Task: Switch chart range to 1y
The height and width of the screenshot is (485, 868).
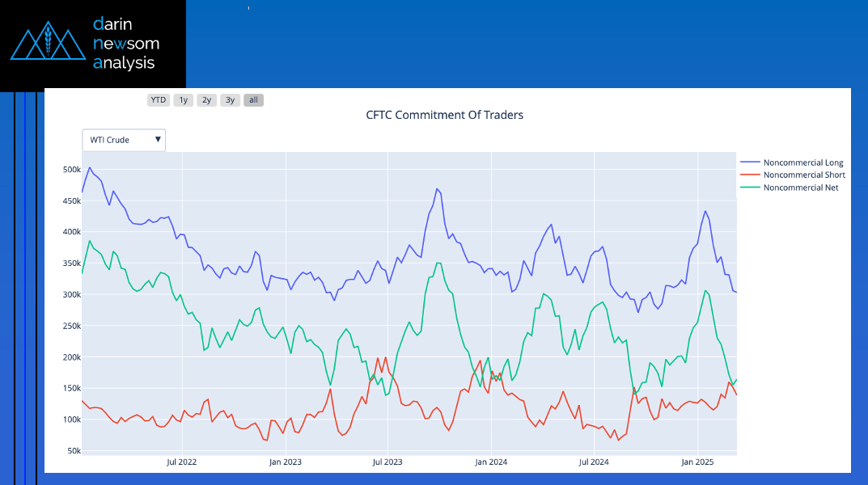Action: (x=183, y=100)
